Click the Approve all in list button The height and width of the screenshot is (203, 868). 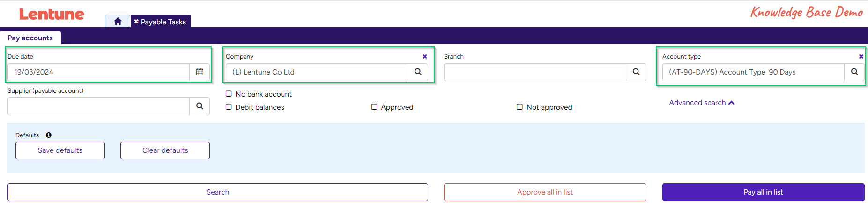[x=545, y=192]
